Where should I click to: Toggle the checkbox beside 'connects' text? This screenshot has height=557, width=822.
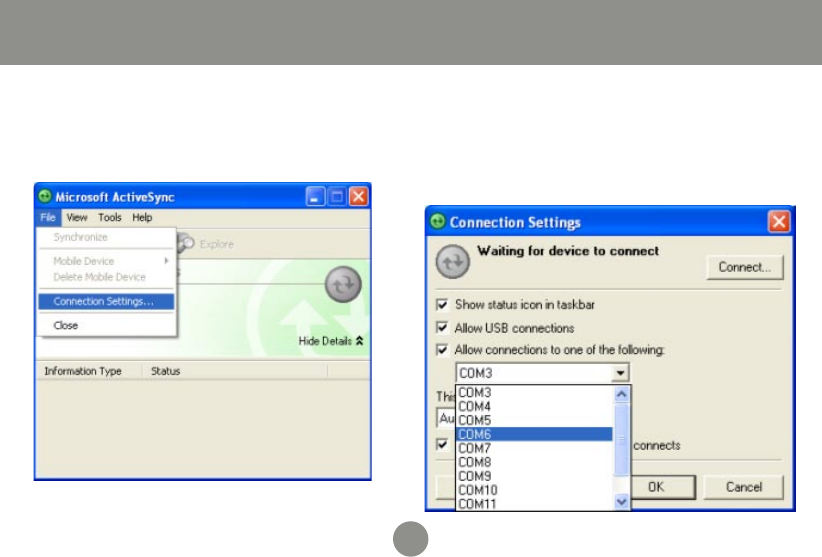pos(442,445)
